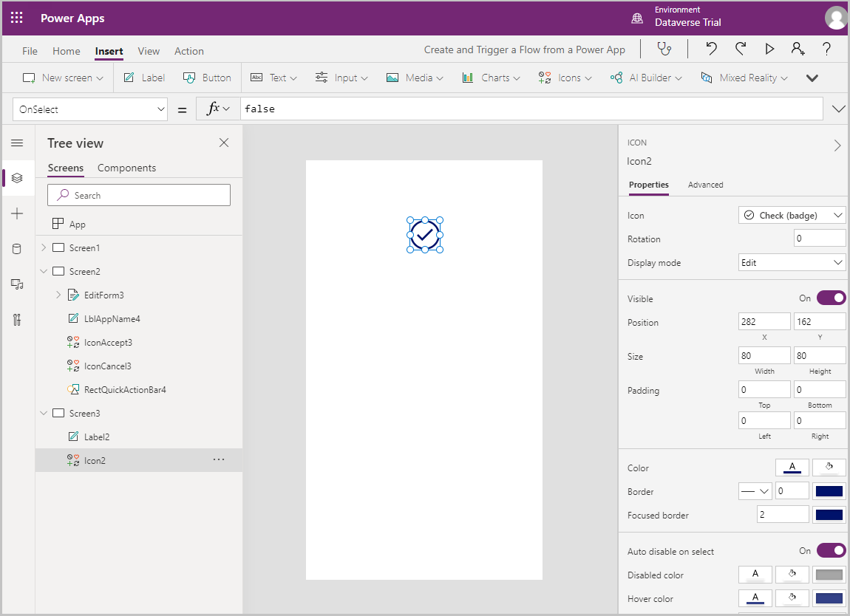Image resolution: width=850 pixels, height=616 pixels.
Task: Select Label2 under Screen3
Action: [x=97, y=437]
